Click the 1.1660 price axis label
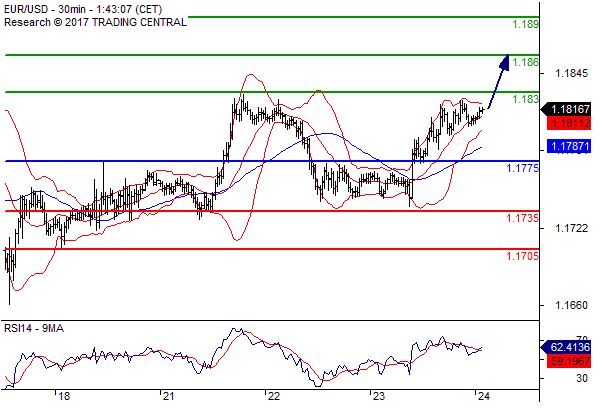 [571, 305]
